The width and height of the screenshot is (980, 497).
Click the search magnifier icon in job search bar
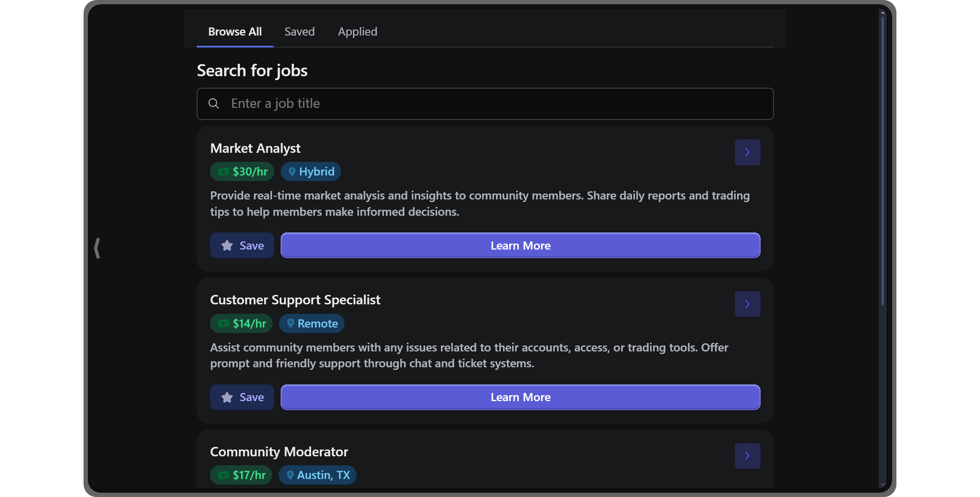pyautogui.click(x=214, y=103)
